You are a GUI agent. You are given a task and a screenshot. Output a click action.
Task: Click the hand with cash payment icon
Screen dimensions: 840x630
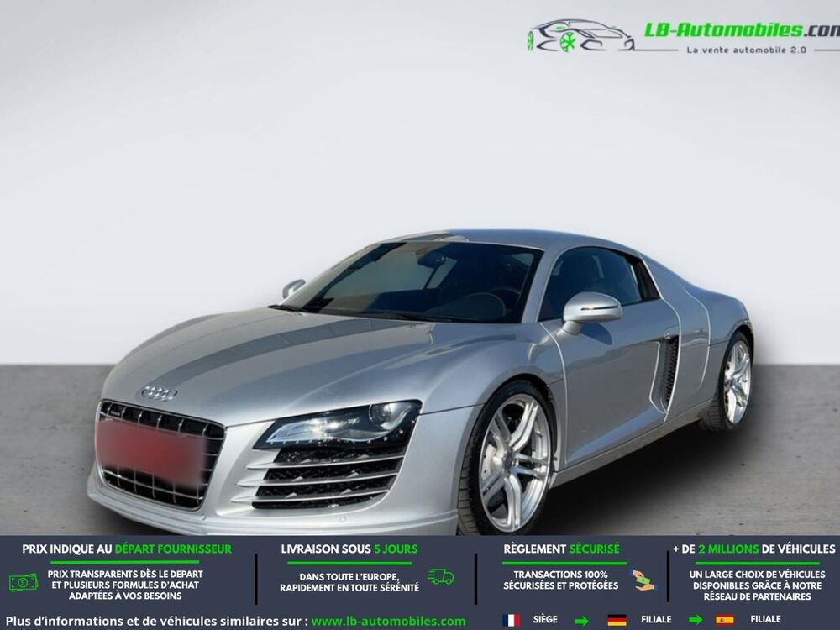(x=643, y=580)
